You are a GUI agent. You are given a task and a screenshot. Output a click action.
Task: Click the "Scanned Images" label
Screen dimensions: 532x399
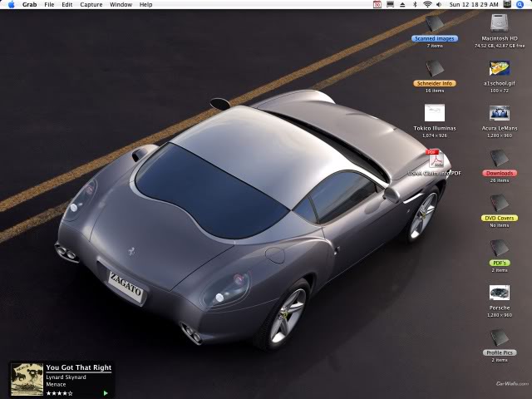coord(435,38)
